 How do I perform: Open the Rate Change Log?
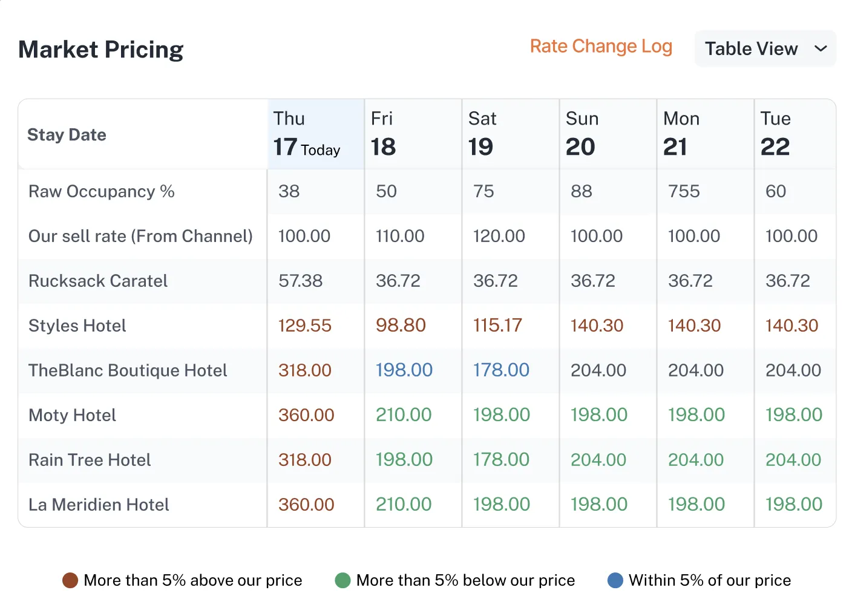601,46
